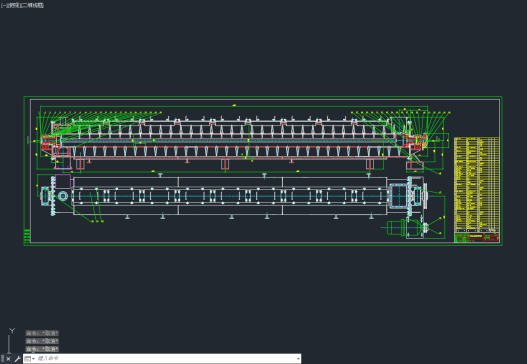Click the viewport [-] controls menu
This screenshot has height=364, width=527.
tap(3, 5)
